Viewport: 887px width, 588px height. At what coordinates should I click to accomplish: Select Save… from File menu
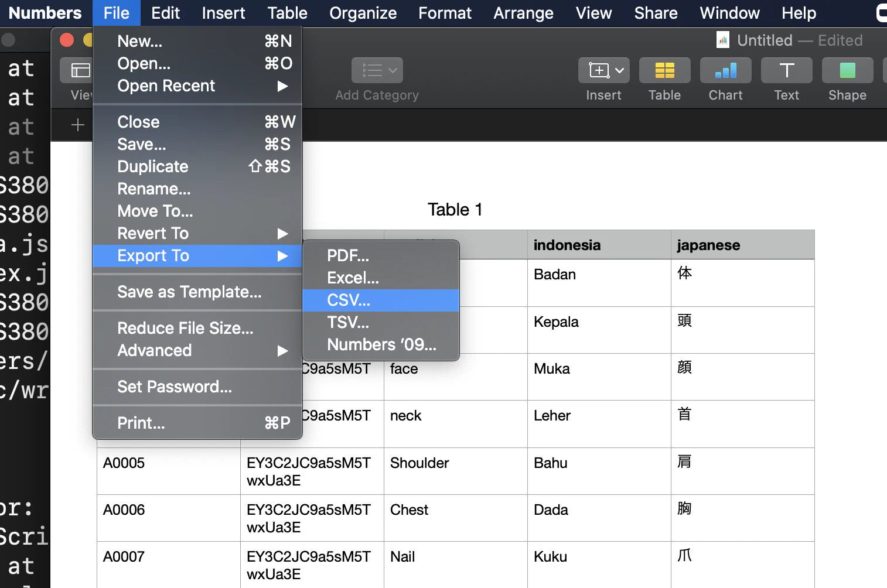point(197,144)
